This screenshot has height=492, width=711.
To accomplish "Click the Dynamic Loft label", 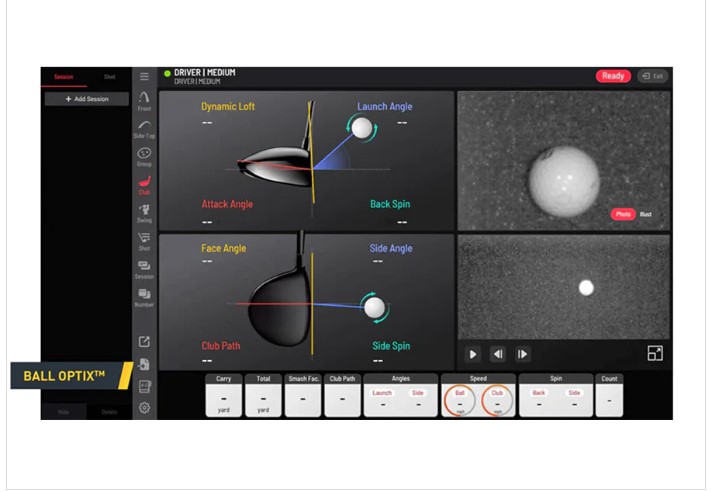I will tap(228, 107).
